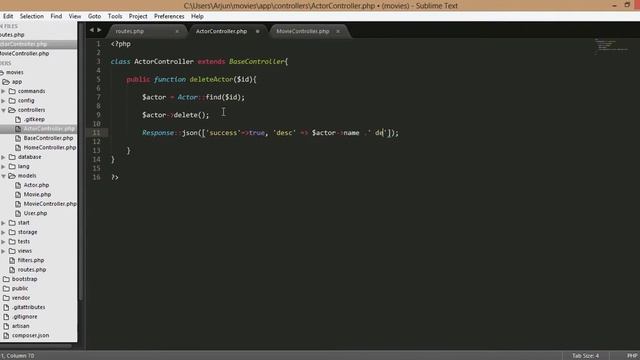Viewport: 640px width, 360px height.
Task: Expand the views folder arrow
Action: (3, 251)
